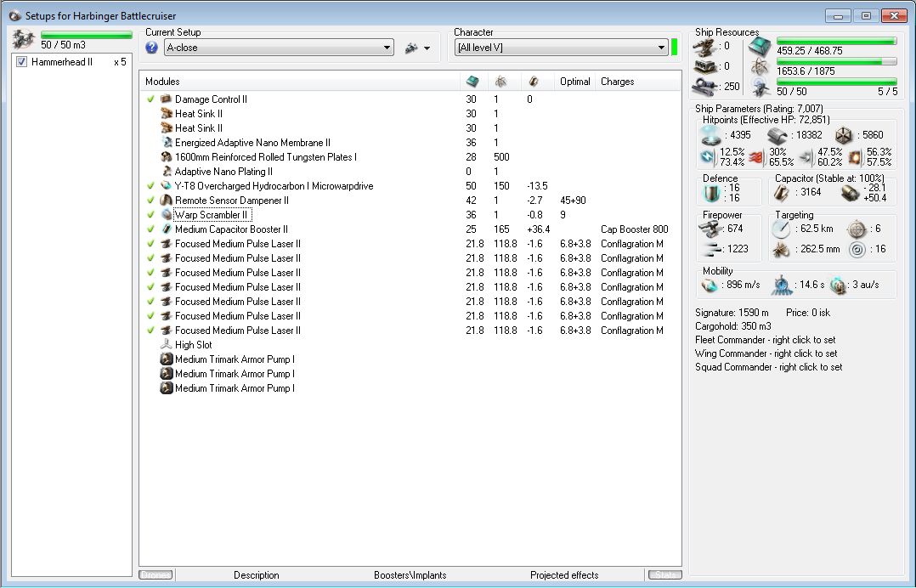Switch to the Stats tab

pos(664,575)
